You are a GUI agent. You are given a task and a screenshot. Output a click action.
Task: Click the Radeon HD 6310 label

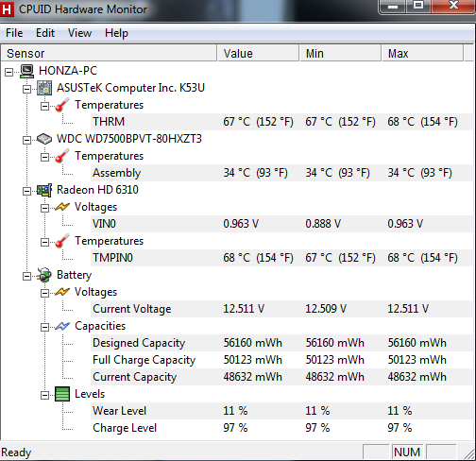tap(97, 190)
